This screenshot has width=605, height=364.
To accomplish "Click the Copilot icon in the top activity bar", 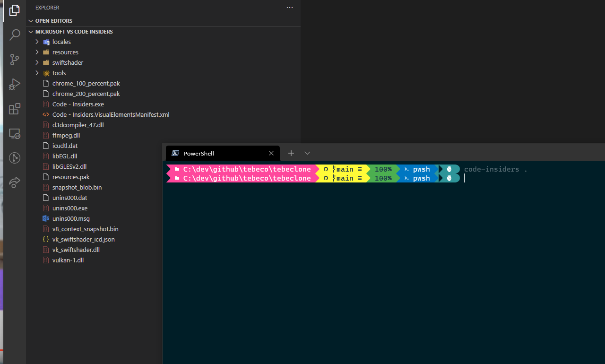I will 14,10.
